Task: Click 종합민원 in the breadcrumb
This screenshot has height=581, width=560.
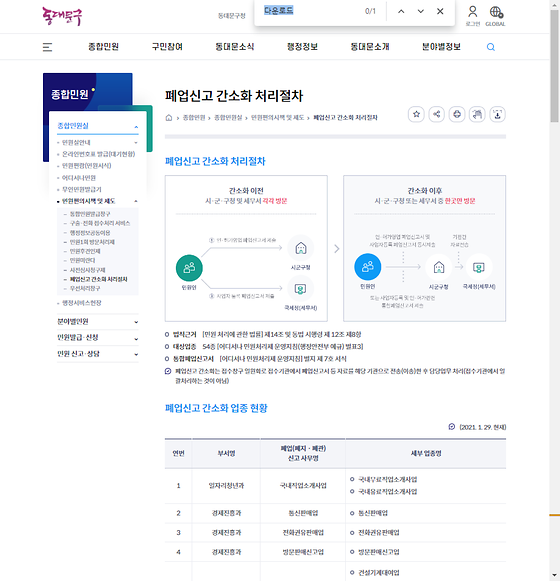Action: (194, 117)
